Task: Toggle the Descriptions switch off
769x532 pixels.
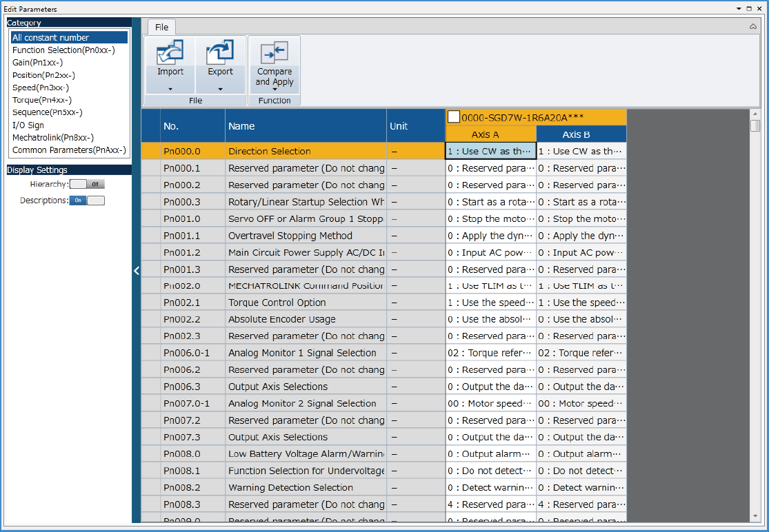Action: pyautogui.click(x=87, y=201)
